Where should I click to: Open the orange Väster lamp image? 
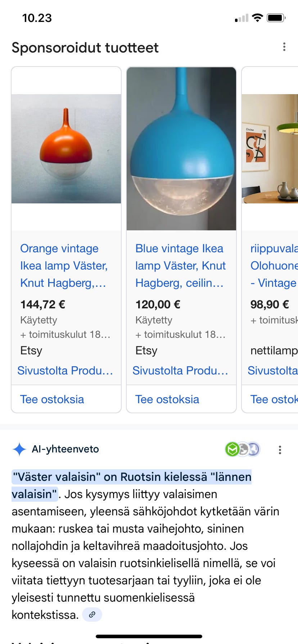coord(66,149)
